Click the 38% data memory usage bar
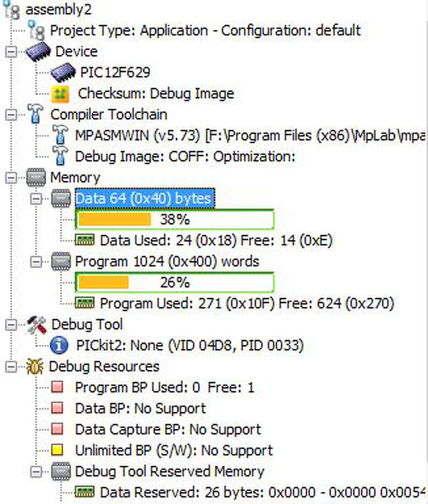Image resolution: width=428 pixels, height=504 pixels. tap(175, 219)
